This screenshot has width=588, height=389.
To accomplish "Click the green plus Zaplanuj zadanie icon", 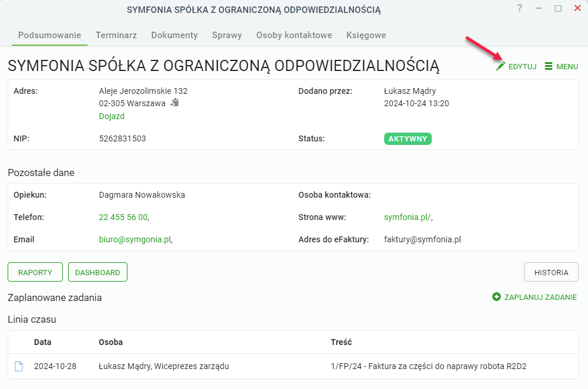I will pyautogui.click(x=496, y=297).
